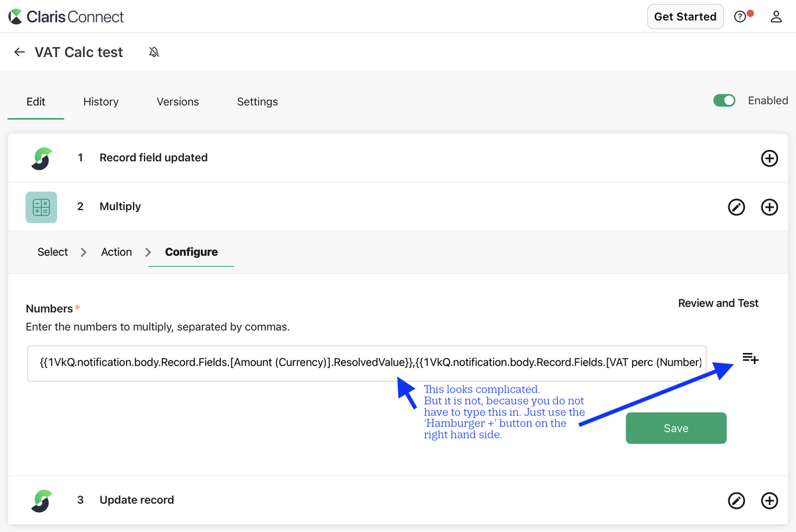The image size is (796, 532).
Task: Open the Settings tab
Action: coord(257,101)
